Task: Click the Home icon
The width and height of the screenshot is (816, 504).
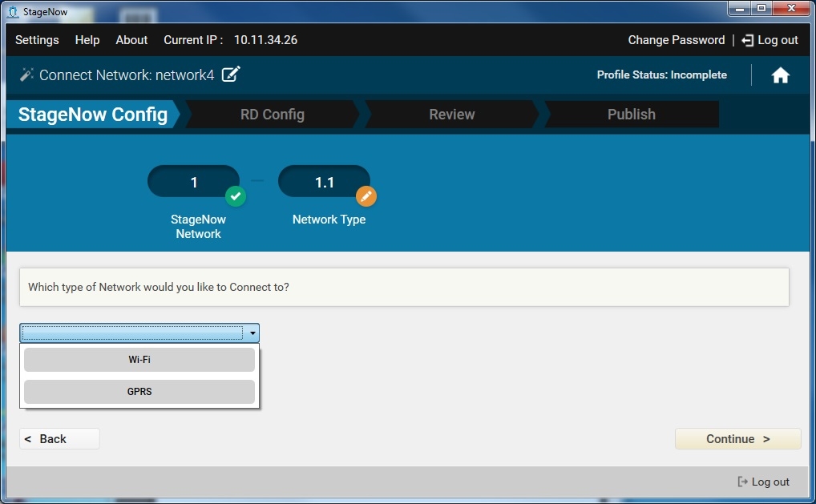Action: click(780, 75)
